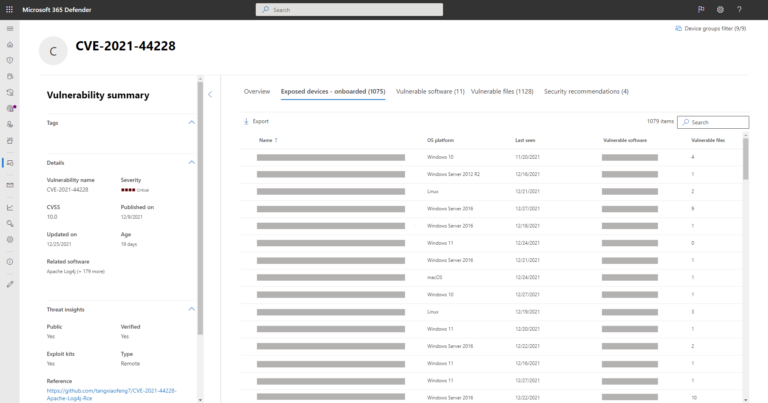Open the info circle icon in sidebar
This screenshot has width=768, height=403.
[10, 261]
